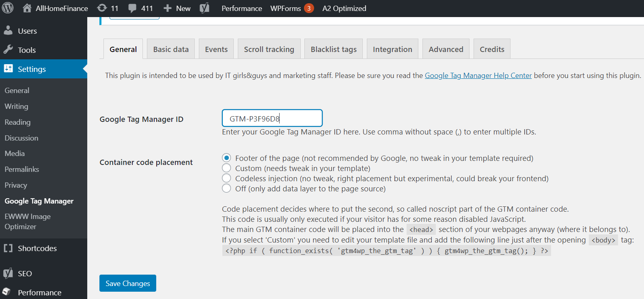Open EWWW Image Optimizer submenu
The width and height of the screenshot is (644, 299).
pyautogui.click(x=28, y=221)
